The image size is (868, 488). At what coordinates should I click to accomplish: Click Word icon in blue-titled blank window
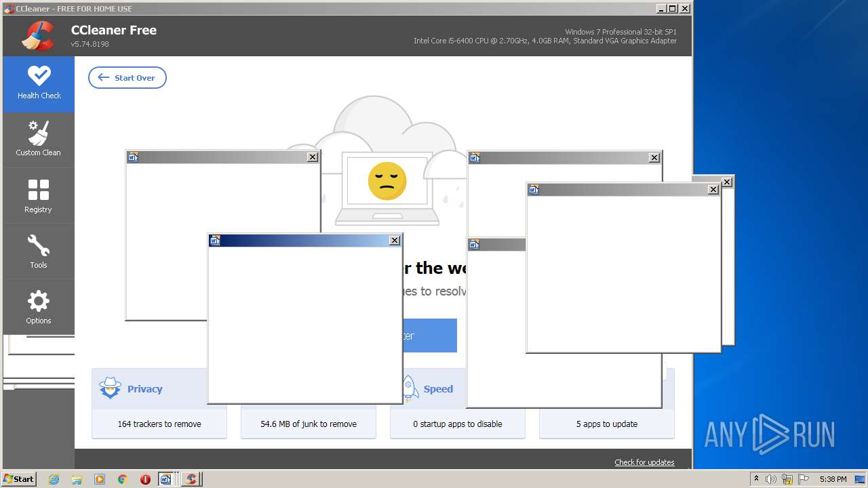[215, 241]
